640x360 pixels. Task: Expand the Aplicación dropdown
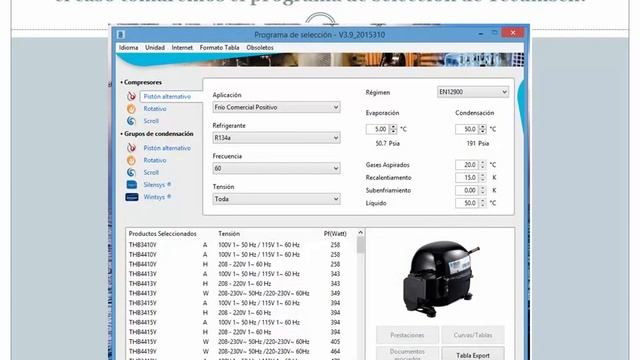(x=276, y=107)
